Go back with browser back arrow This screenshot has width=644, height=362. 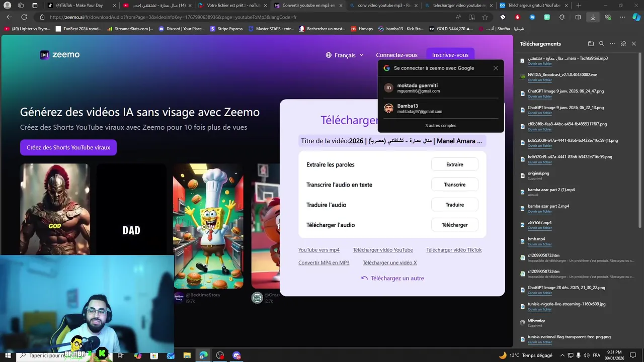(x=9, y=17)
